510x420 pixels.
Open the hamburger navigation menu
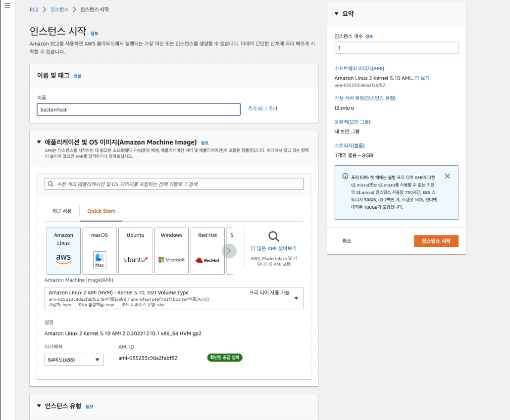click(7, 5)
